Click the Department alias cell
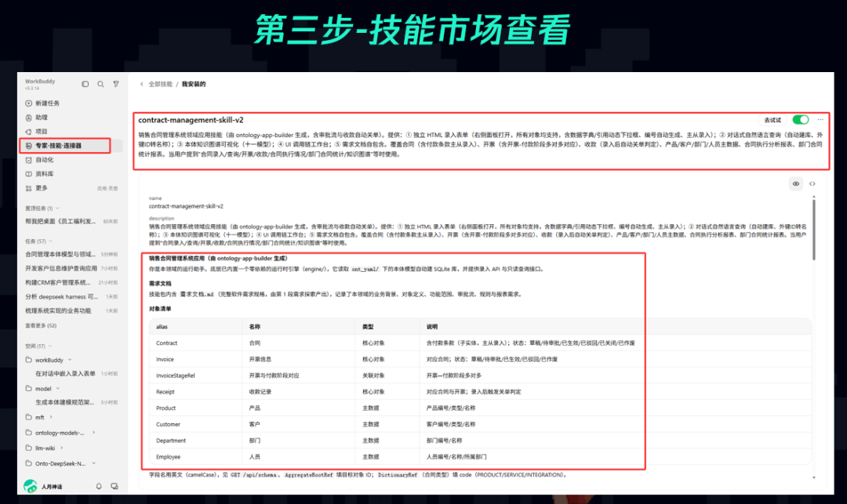 point(171,441)
